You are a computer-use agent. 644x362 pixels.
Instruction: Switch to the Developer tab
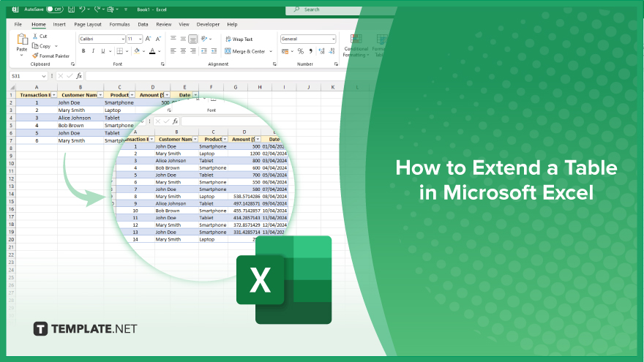208,24
